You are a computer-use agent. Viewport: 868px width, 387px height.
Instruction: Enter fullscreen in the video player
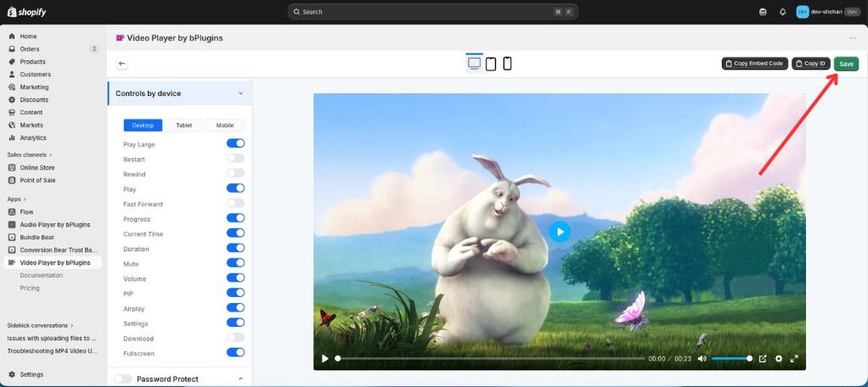794,359
